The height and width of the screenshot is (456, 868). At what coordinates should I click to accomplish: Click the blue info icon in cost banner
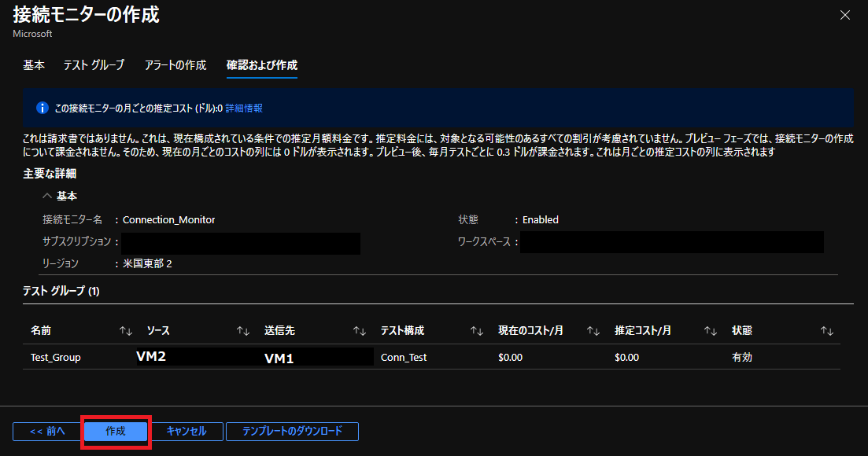(x=42, y=108)
